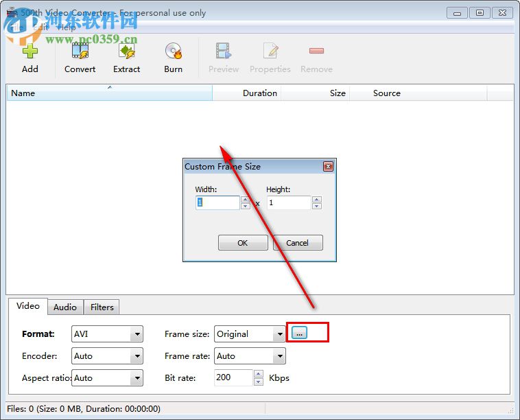This screenshot has width=520, height=420.
Task: Click the Height input field
Action: tap(289, 202)
